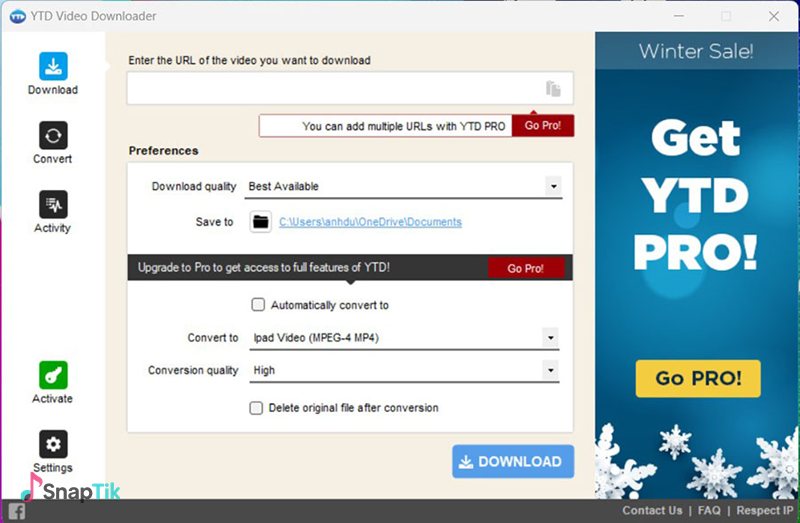Open Settings via the gear icon

point(53,444)
